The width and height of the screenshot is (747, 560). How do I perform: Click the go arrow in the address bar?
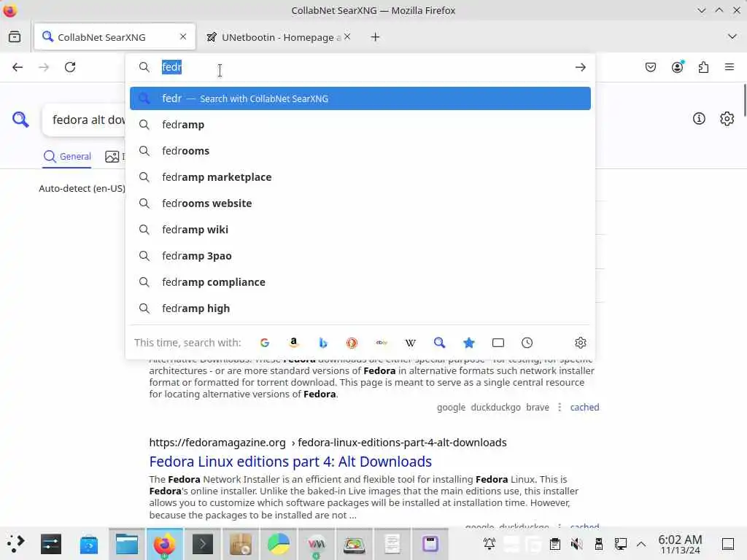[x=580, y=67]
